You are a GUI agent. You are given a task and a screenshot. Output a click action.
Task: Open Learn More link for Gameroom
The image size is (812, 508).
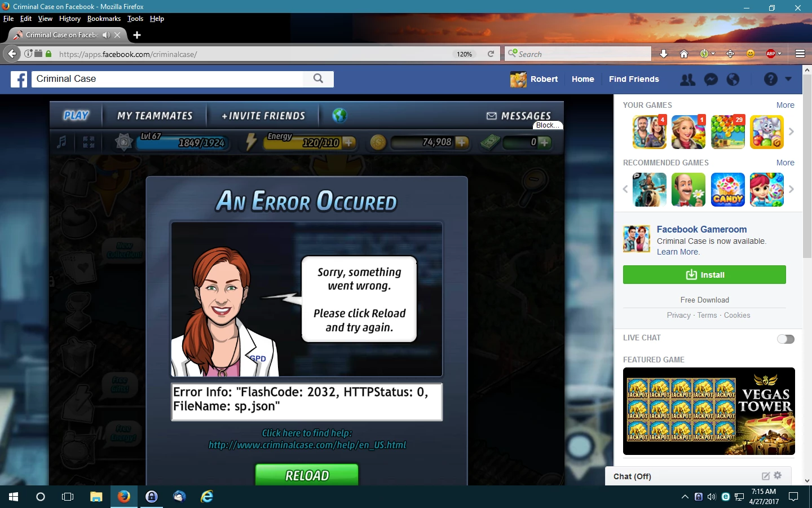pos(678,252)
